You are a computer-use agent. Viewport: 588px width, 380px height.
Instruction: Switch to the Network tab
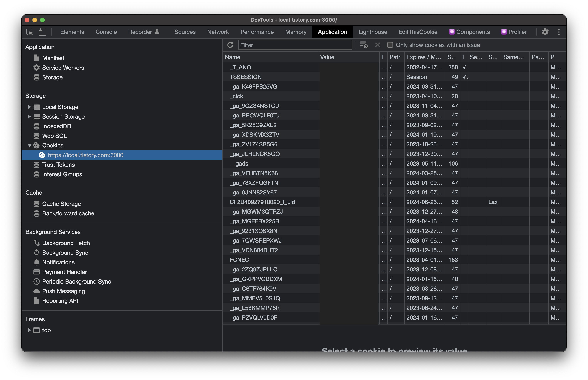click(x=218, y=32)
